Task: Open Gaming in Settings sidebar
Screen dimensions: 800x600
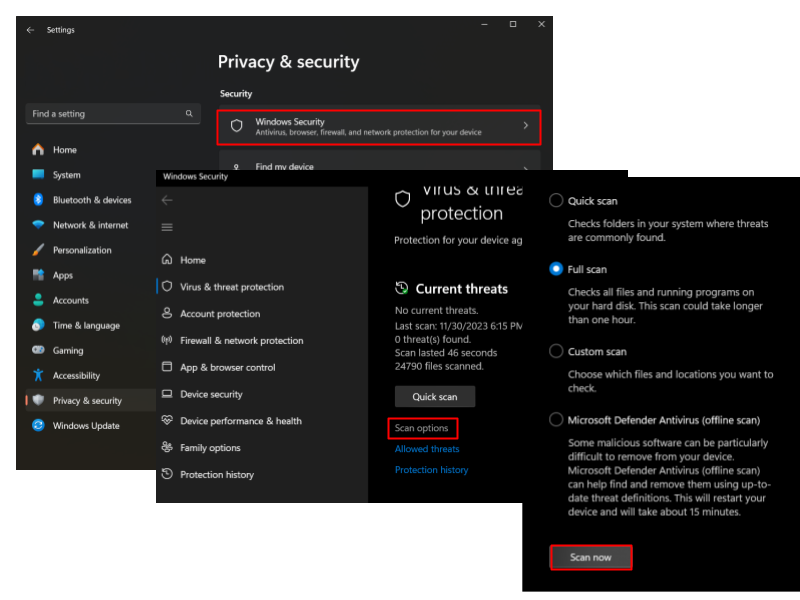Action: click(x=68, y=351)
